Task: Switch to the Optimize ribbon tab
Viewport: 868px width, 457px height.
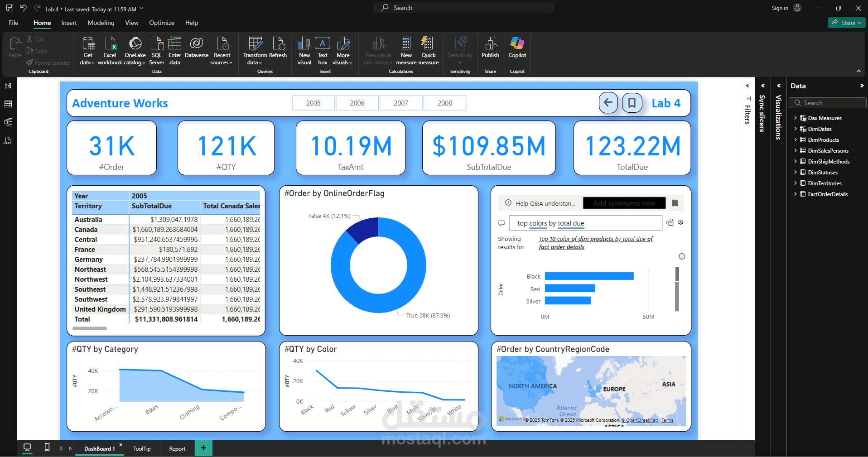Action: pos(162,23)
